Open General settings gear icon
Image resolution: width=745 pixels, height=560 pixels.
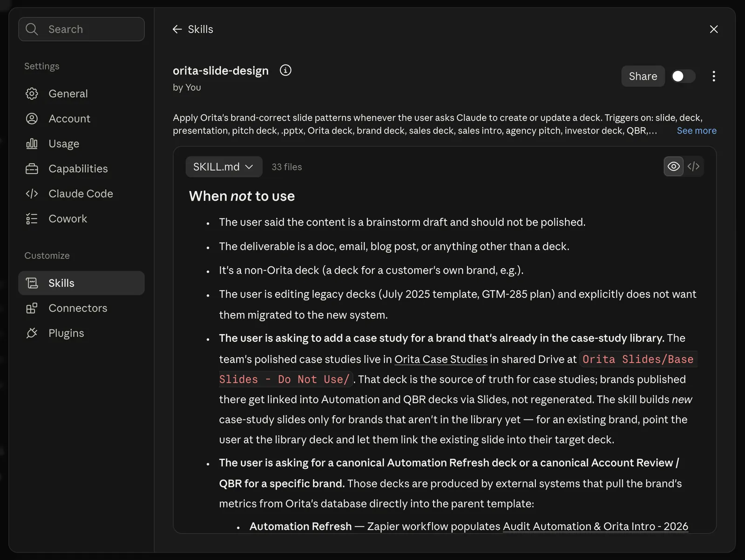pos(32,94)
